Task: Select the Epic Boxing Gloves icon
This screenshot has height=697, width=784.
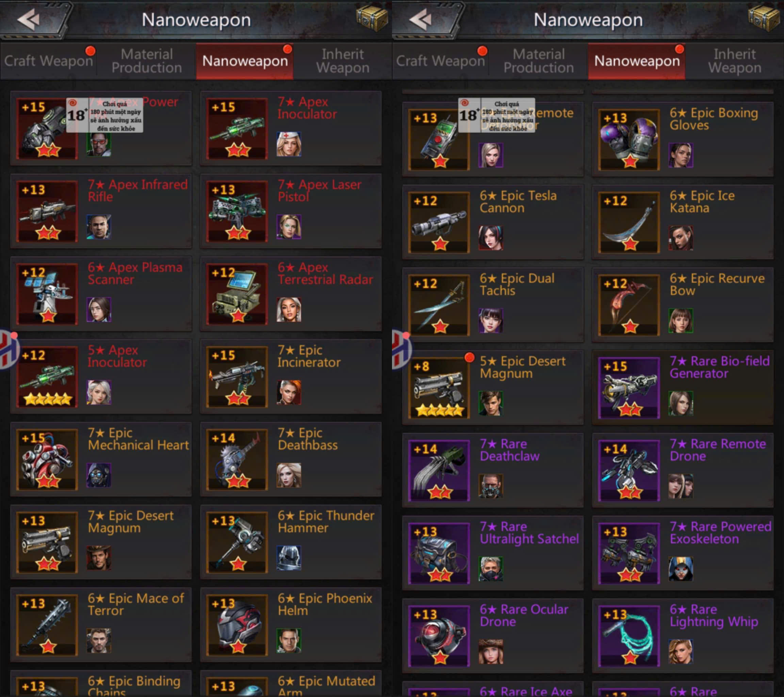Action: tap(630, 140)
